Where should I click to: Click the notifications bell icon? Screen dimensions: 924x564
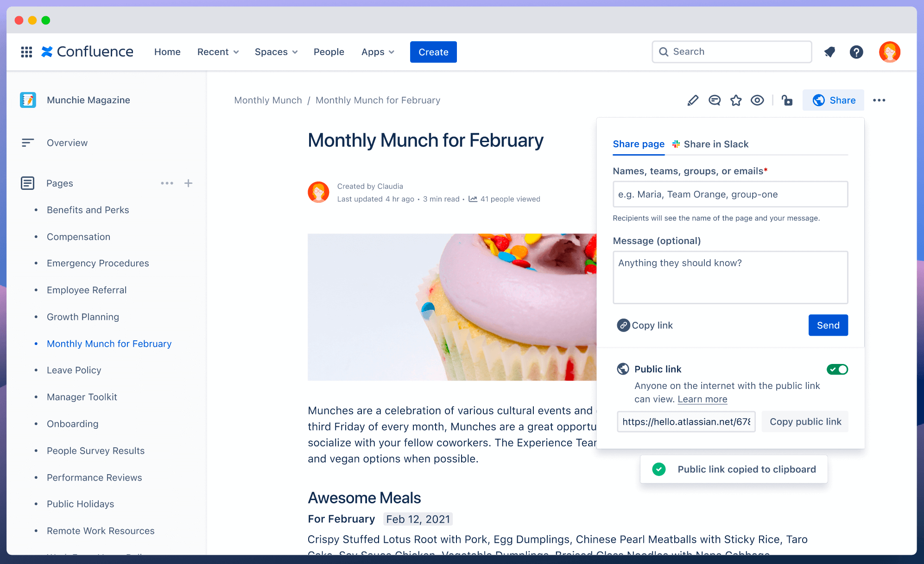click(x=829, y=51)
